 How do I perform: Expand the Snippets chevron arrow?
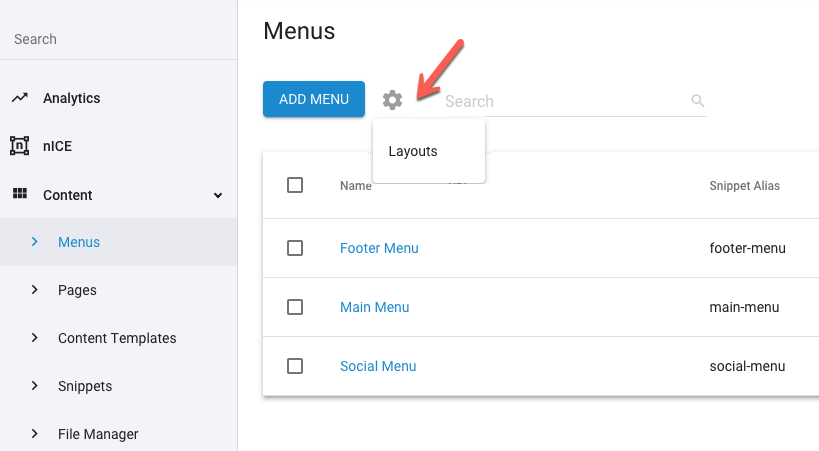click(35, 386)
